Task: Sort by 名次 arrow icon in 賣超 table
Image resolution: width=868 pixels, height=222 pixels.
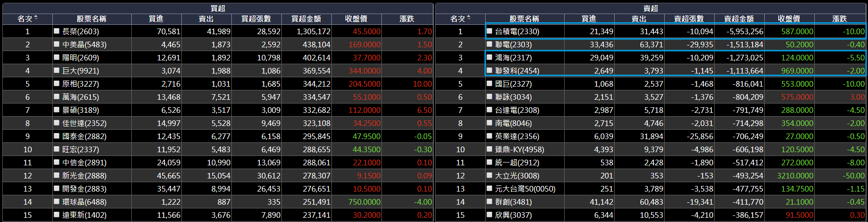Action: point(469,18)
